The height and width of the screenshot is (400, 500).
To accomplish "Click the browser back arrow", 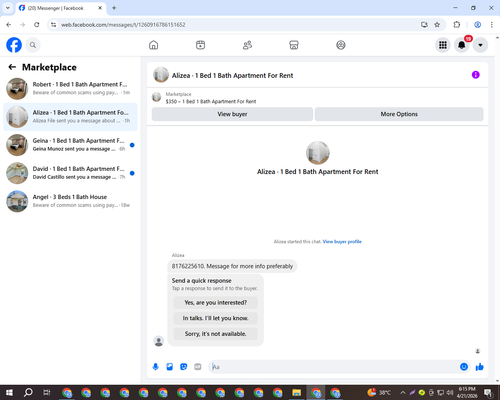I will (9, 25).
